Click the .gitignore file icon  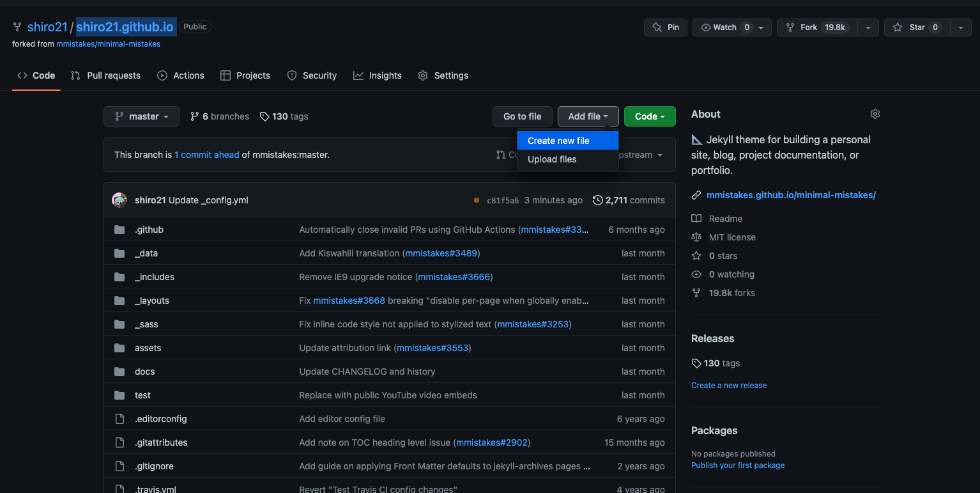(x=119, y=466)
